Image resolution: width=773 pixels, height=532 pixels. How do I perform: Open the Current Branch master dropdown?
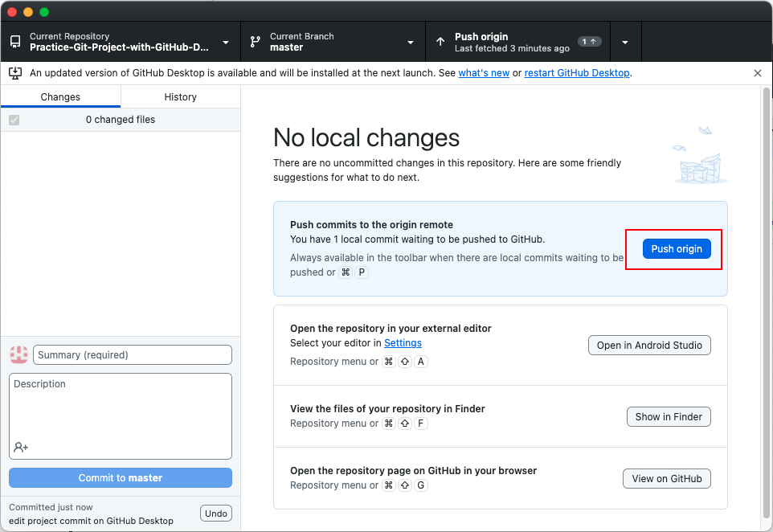[x=333, y=42]
